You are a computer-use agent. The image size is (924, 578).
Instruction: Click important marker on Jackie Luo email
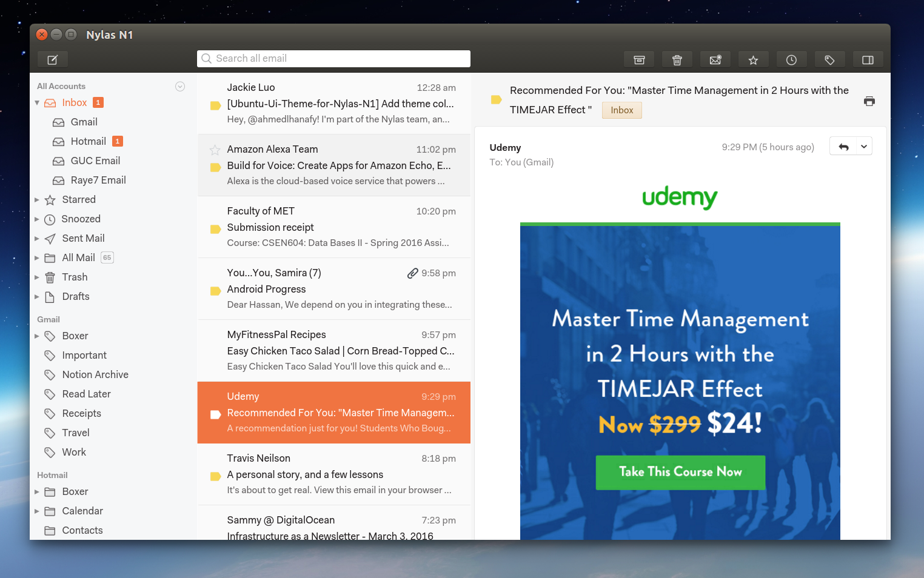coord(215,106)
